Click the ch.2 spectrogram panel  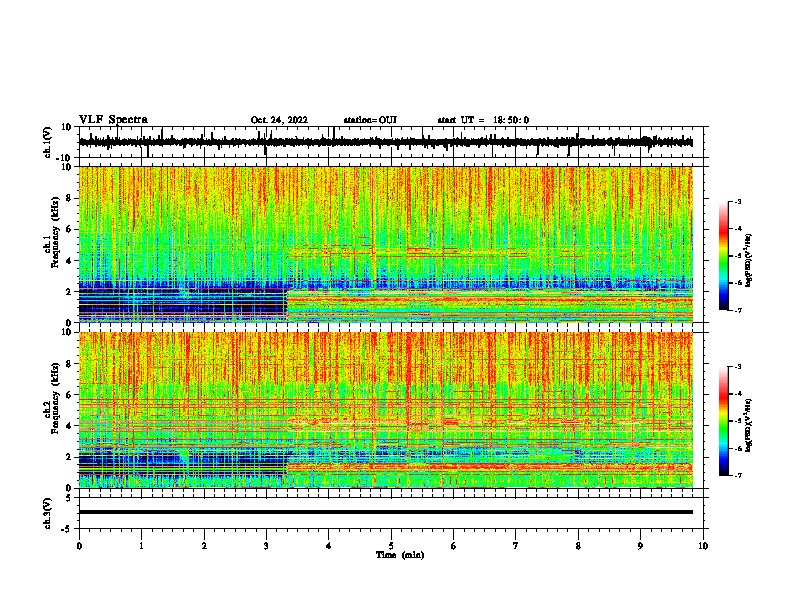(x=386, y=410)
